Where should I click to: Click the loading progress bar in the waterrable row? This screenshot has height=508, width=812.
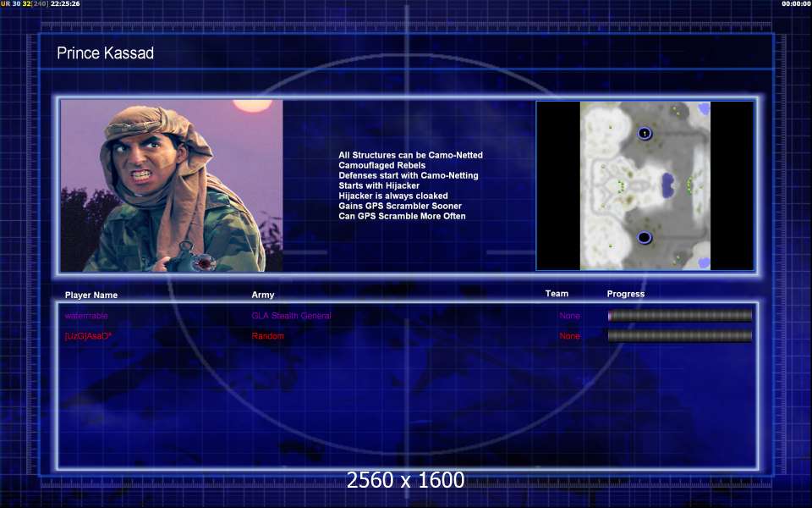(680, 316)
